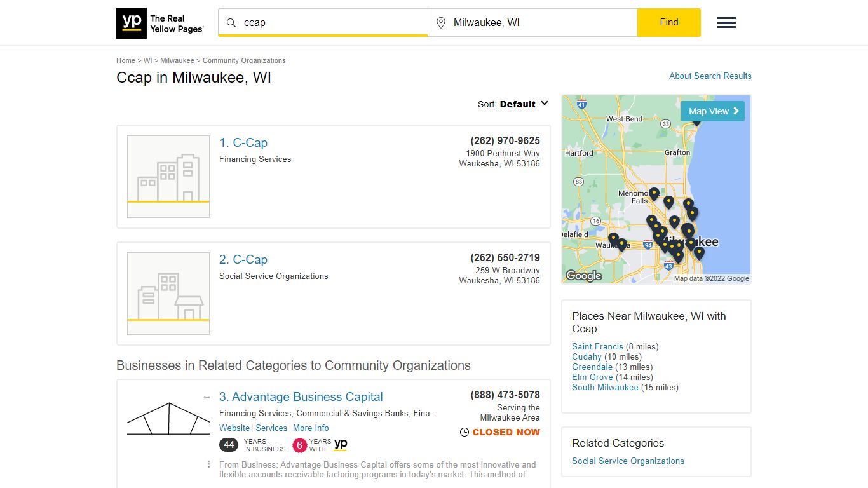
Task: Edit the ccap search term field
Action: click(x=323, y=23)
